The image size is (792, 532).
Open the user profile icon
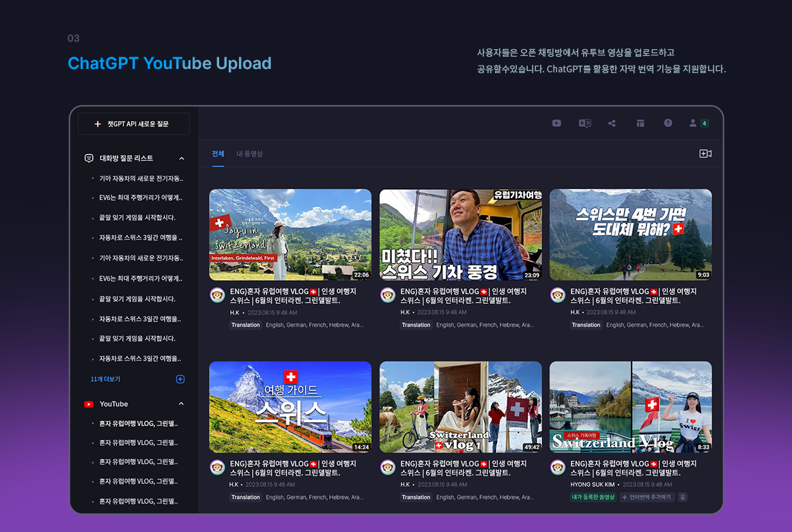(693, 124)
